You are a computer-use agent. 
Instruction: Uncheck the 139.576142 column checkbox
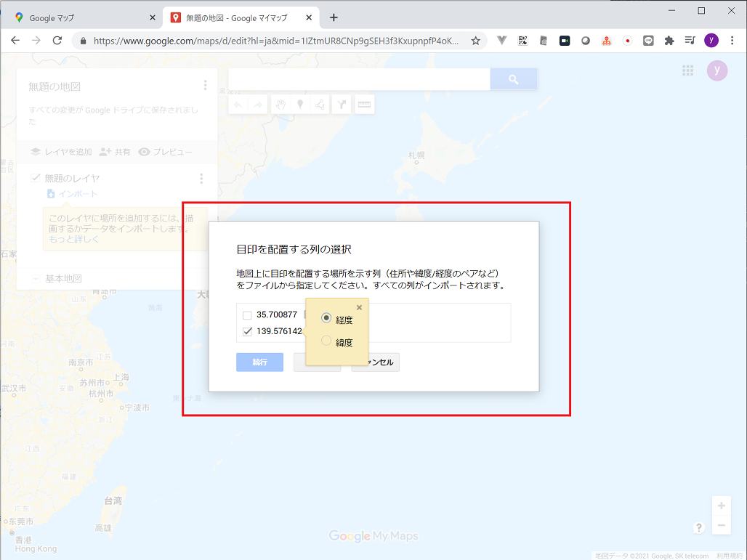(x=246, y=330)
